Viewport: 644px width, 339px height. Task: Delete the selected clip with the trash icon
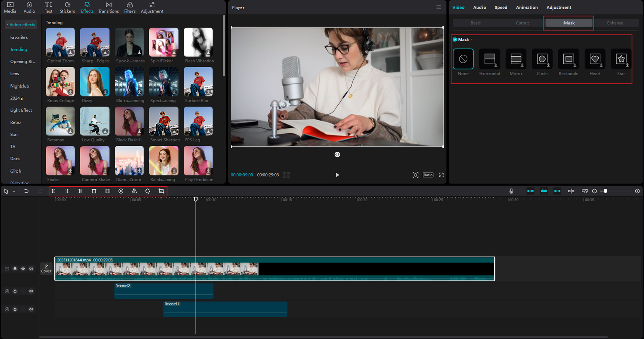click(x=94, y=191)
